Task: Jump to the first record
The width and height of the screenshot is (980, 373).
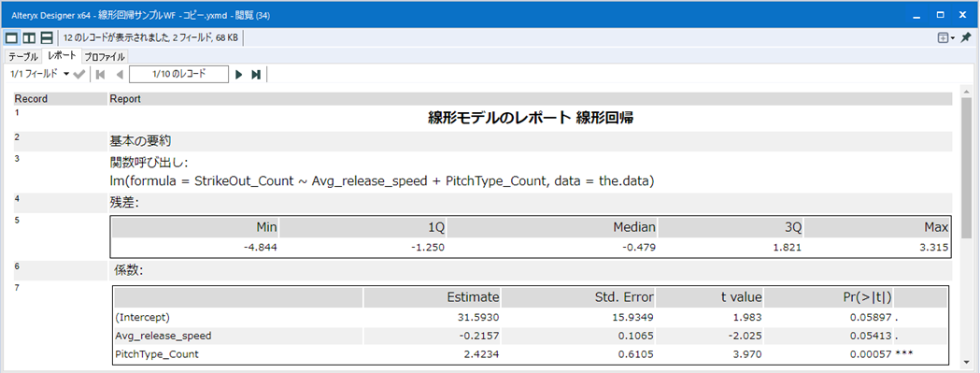Action: pos(100,75)
